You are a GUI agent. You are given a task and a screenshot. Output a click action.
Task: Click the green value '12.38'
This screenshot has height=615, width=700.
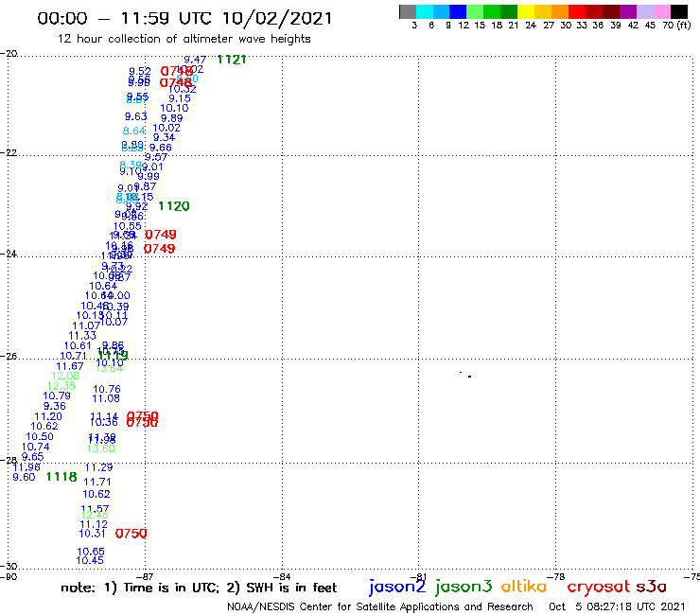61,385
